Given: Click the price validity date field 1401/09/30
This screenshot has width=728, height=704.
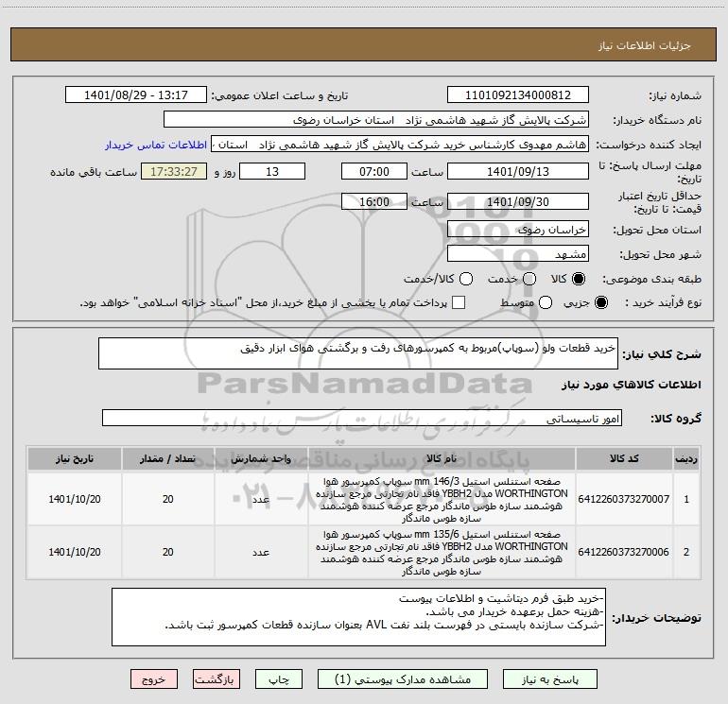Looking at the screenshot, I should [x=517, y=202].
